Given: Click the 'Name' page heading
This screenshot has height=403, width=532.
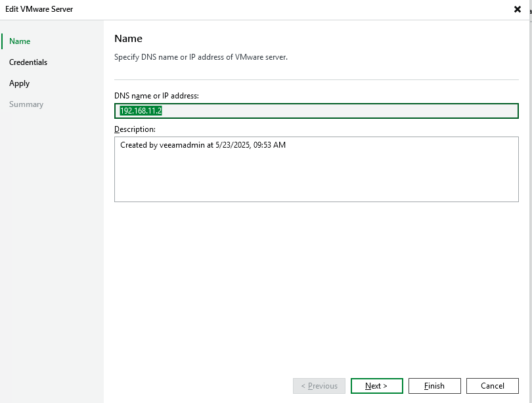Looking at the screenshot, I should [128, 39].
